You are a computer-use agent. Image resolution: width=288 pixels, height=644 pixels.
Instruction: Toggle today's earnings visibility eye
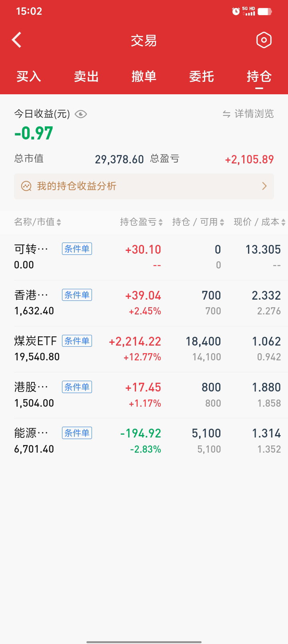pyautogui.click(x=81, y=114)
